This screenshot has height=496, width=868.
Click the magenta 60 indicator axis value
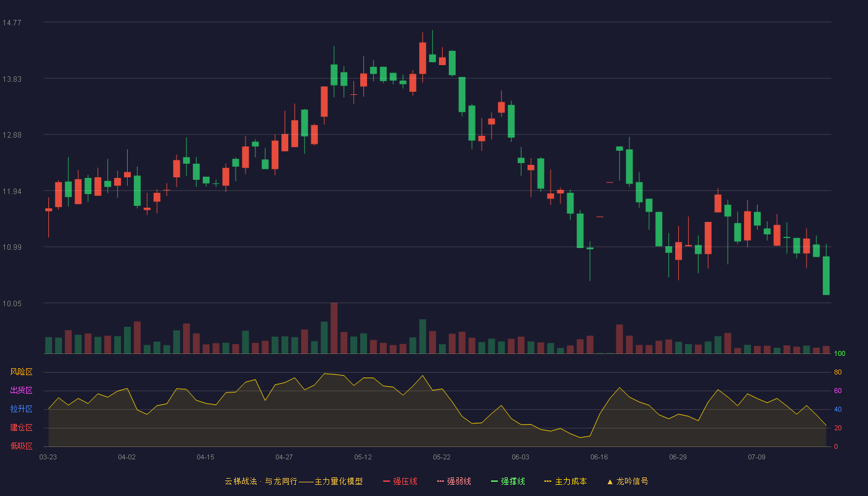pos(838,391)
